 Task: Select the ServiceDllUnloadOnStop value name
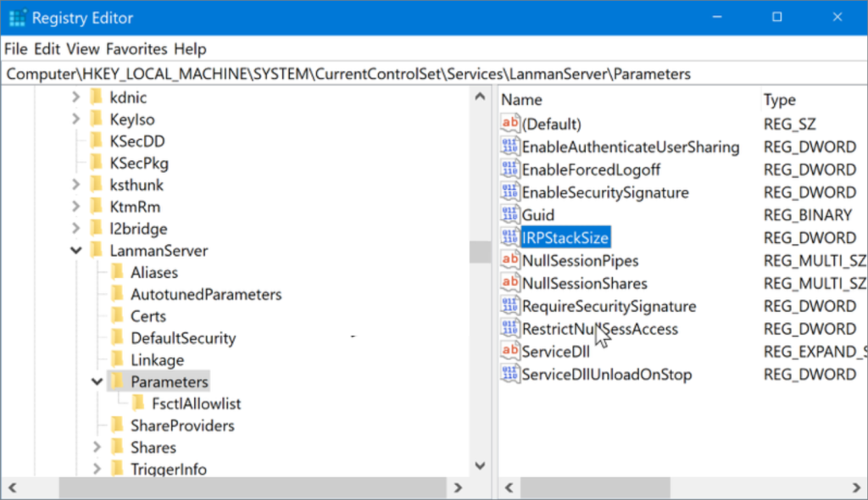point(607,375)
